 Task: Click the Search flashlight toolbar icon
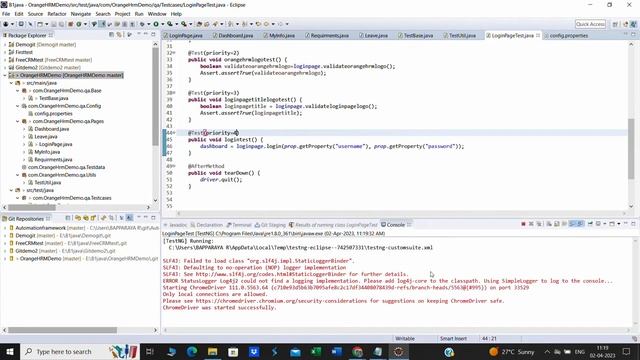click(215, 24)
